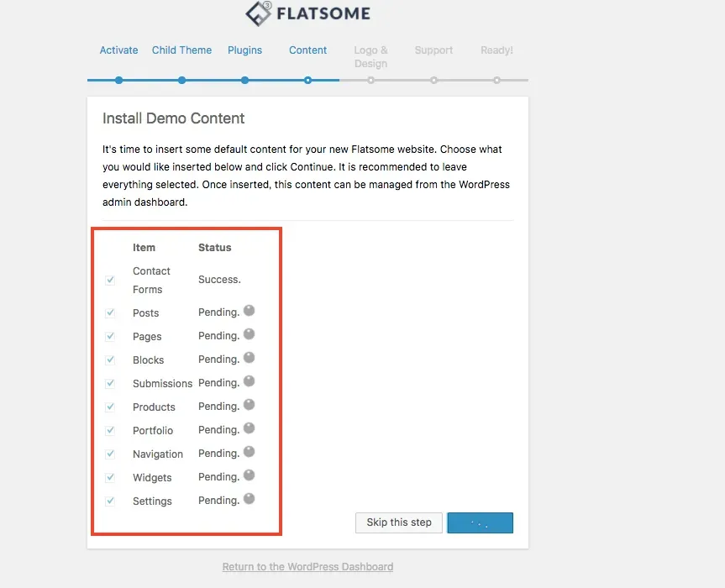Uncheck the Pages checkbox

click(x=110, y=337)
